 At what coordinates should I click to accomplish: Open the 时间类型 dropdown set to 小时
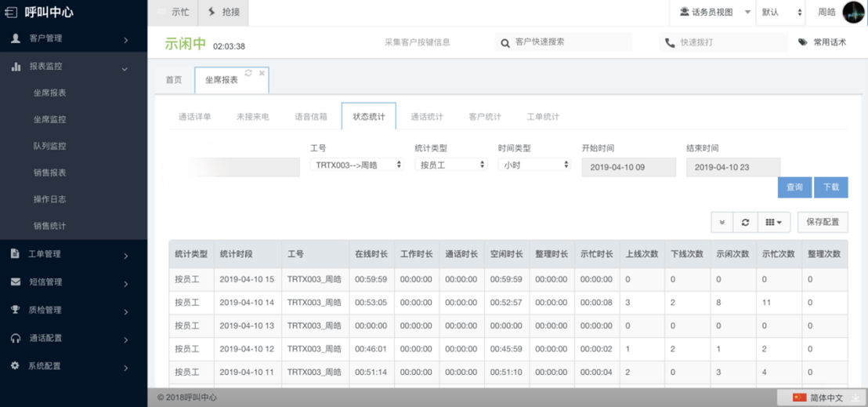[534, 165]
